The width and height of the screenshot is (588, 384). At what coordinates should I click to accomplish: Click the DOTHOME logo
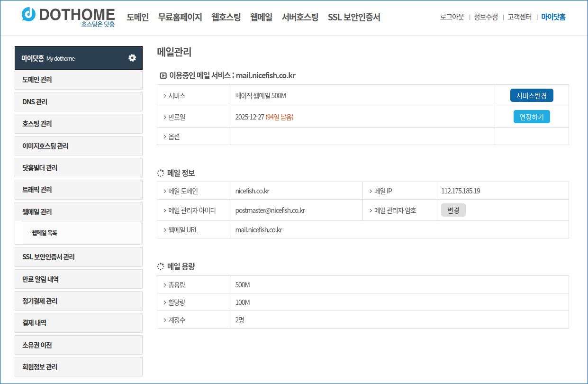pyautogui.click(x=68, y=17)
